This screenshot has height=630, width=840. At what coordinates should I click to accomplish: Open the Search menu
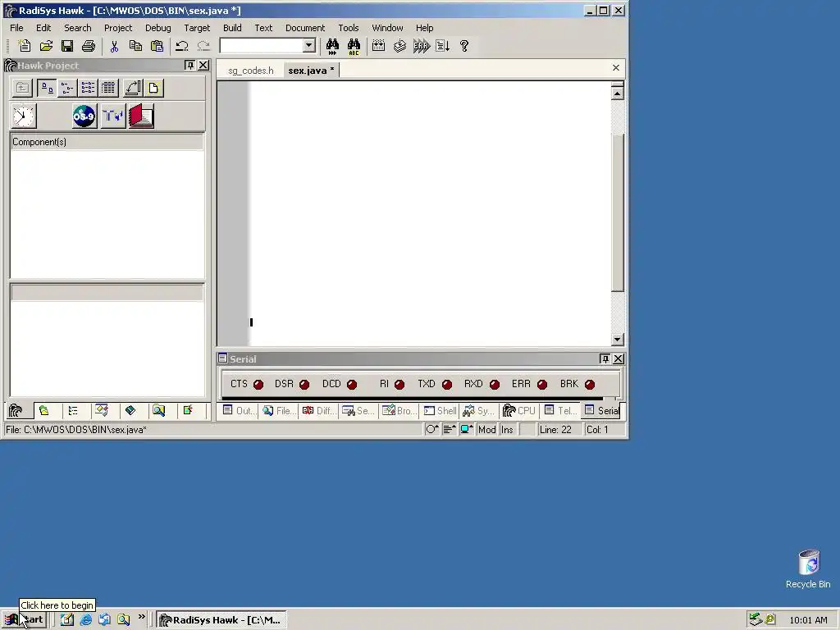click(x=78, y=28)
